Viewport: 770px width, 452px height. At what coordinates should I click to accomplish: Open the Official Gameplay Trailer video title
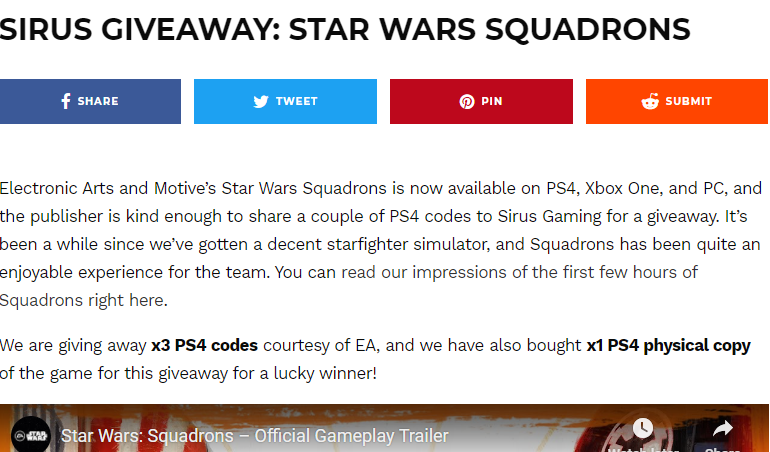pyautogui.click(x=254, y=436)
